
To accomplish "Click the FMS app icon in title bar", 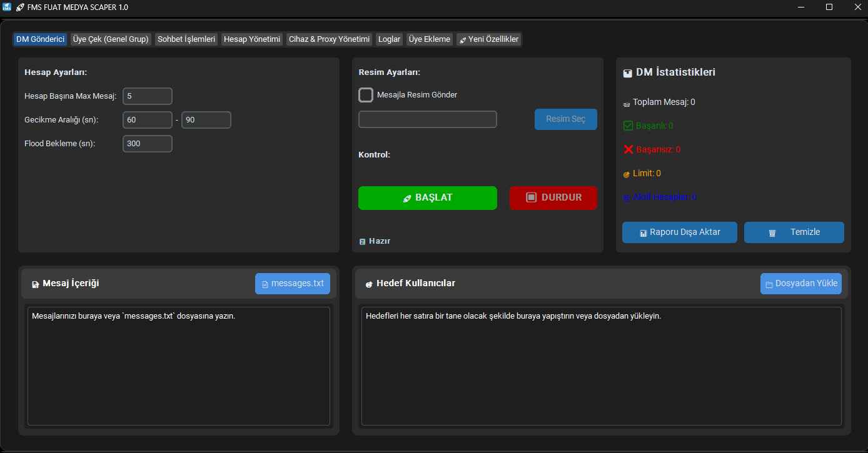I will point(7,7).
